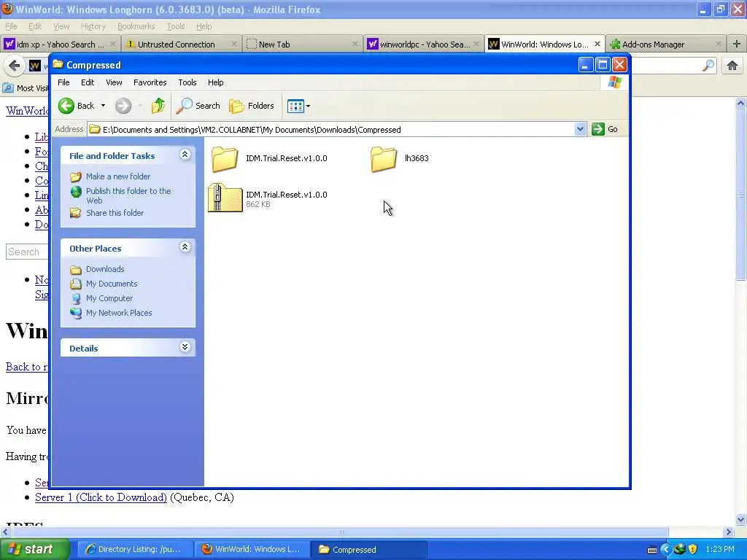Click the My Network Places icon
The height and width of the screenshot is (560, 747).
tap(76, 313)
